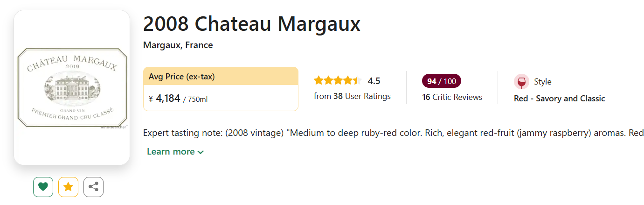Viewport: 644px width, 205px height.
Task: Click the green heart favorite icon
Action: tap(43, 187)
